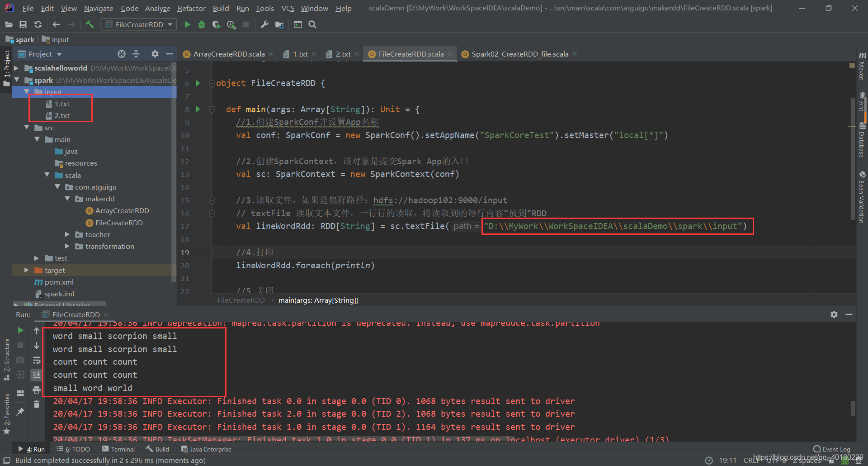The width and height of the screenshot is (868, 466).
Task: Select pom.xml in the project tree
Action: 54,282
